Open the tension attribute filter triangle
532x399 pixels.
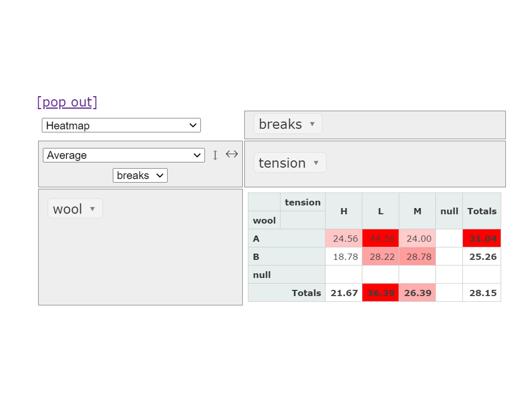(316, 163)
